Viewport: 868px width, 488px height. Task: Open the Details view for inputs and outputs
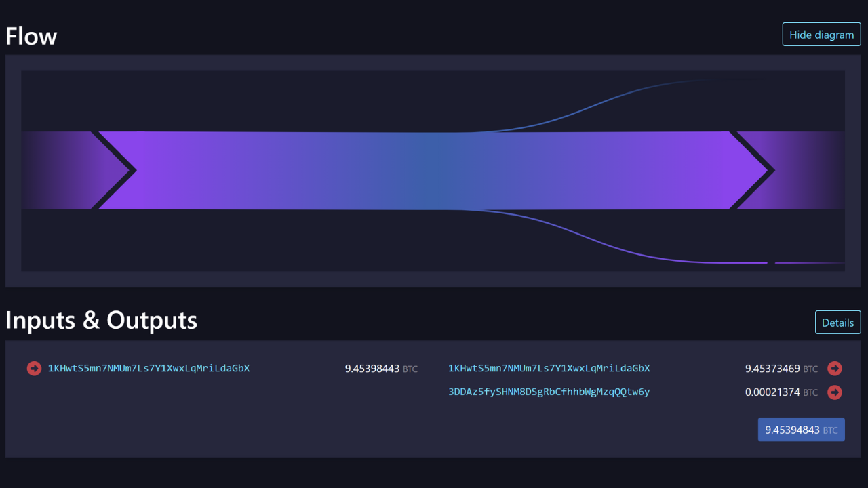[837, 323]
